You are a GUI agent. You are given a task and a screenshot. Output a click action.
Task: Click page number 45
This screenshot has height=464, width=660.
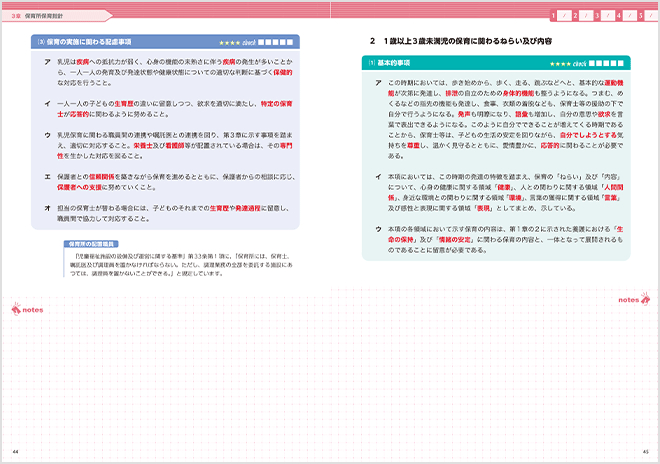(x=646, y=452)
